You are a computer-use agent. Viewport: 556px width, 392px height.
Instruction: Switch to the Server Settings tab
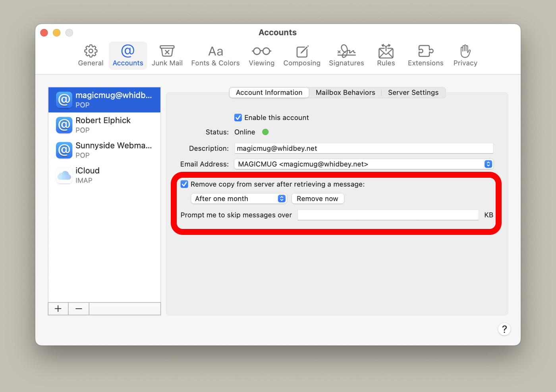[413, 92]
